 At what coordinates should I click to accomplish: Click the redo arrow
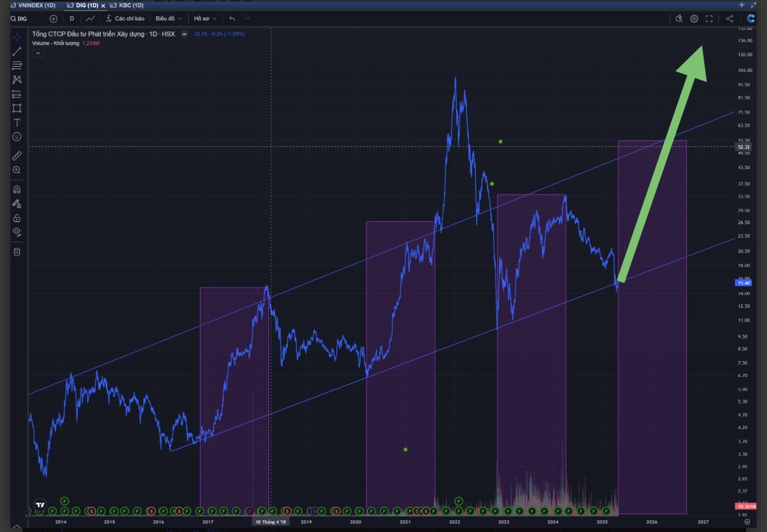(247, 19)
